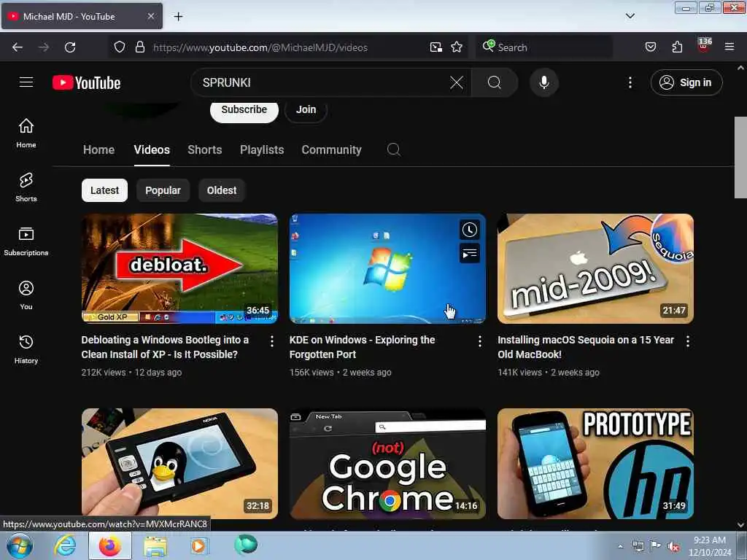The image size is (747, 560).
Task: Open the debloat Windows XP video thumbnail
Action: [x=179, y=268]
